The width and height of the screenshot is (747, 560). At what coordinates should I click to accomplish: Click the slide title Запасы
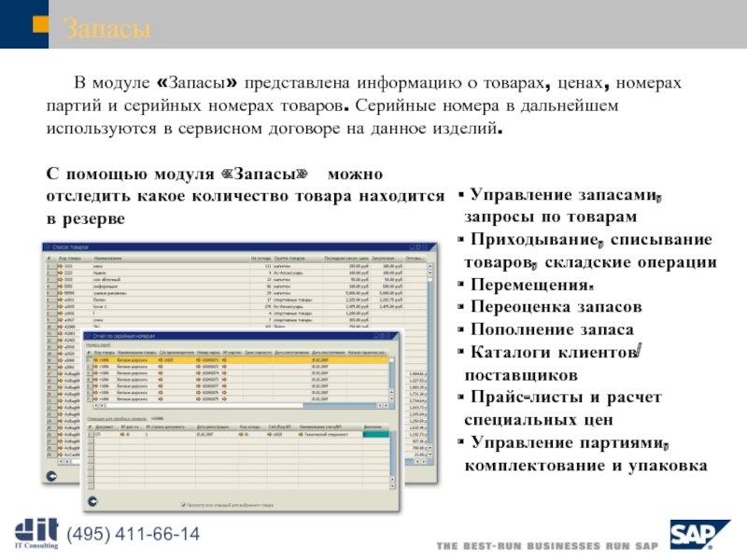click(106, 28)
